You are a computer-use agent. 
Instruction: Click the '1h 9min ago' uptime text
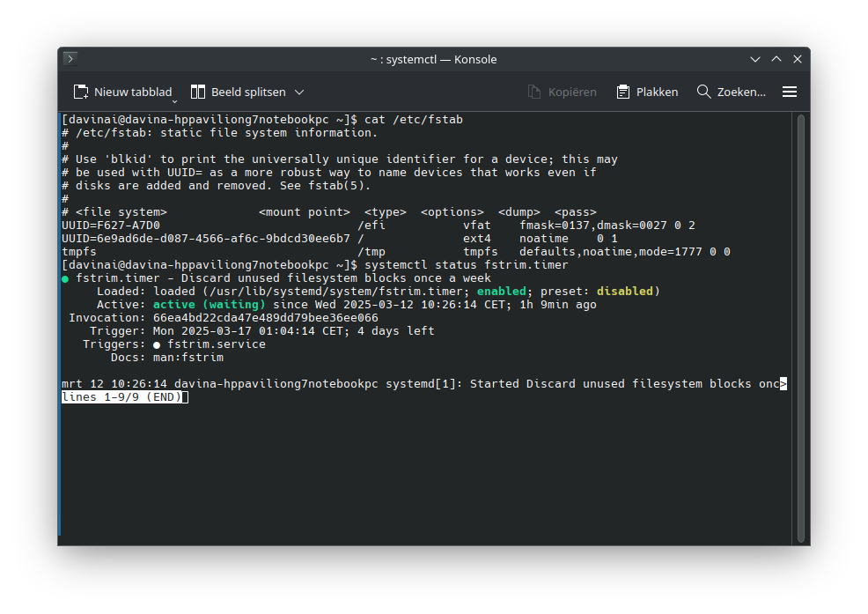click(x=558, y=305)
